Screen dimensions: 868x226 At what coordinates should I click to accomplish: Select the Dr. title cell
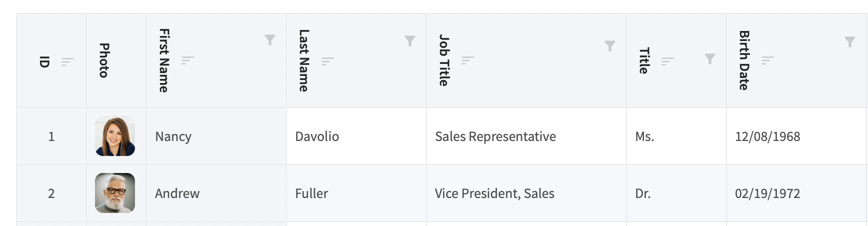point(676,193)
